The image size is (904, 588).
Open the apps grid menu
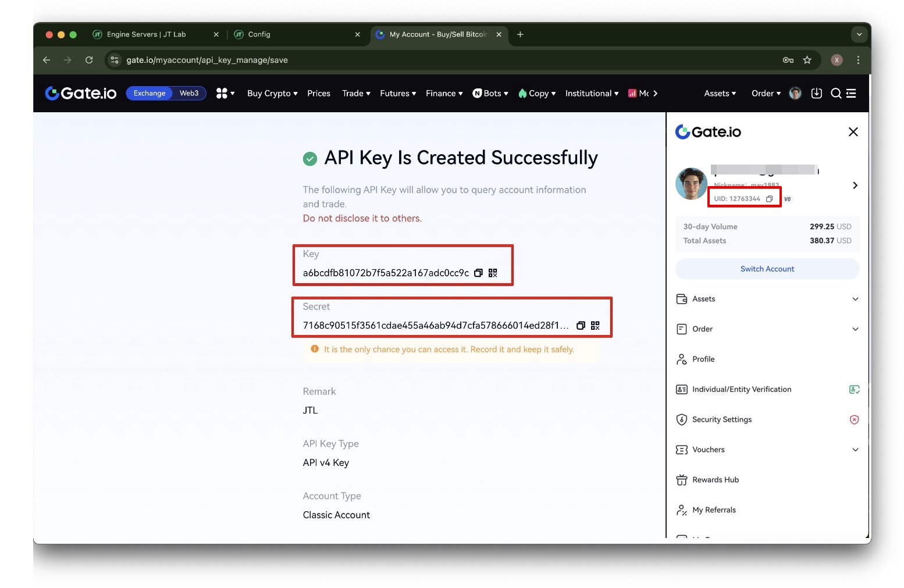[225, 93]
